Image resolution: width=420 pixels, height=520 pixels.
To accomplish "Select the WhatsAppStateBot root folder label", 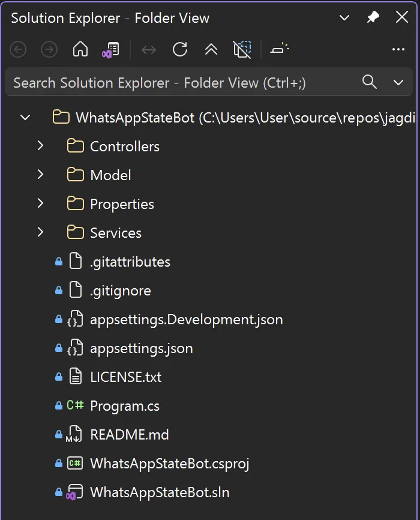I will pos(245,118).
